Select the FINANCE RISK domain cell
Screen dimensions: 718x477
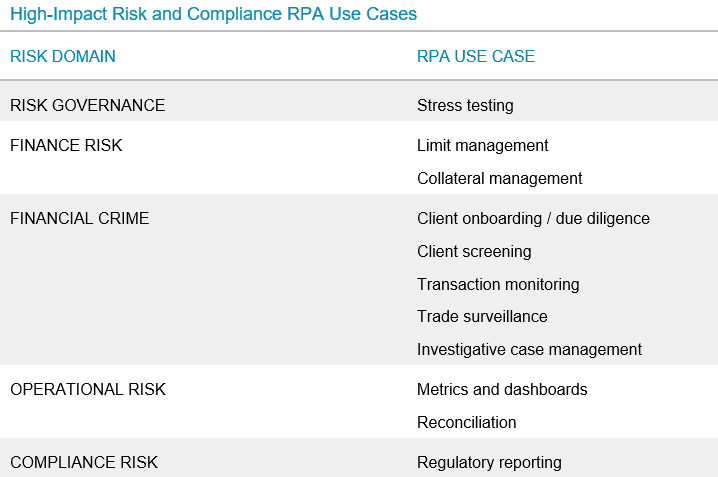pyautogui.click(x=66, y=145)
